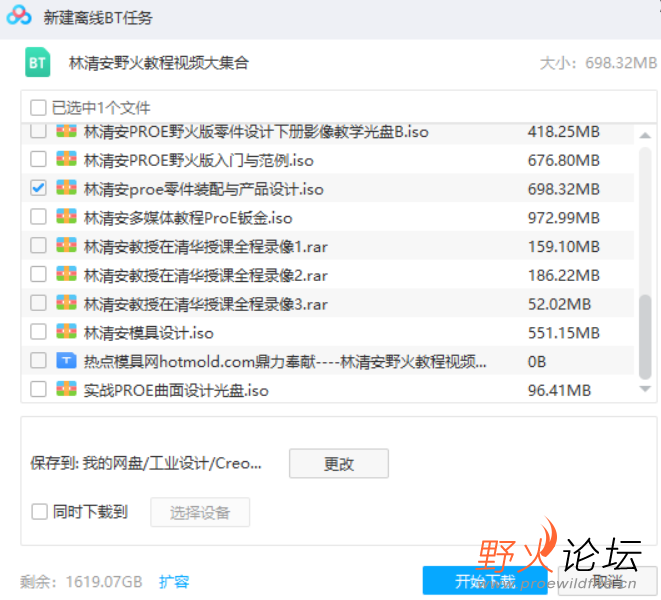Click the file list scroll down arrow
The image size is (661, 600).
(x=645, y=389)
